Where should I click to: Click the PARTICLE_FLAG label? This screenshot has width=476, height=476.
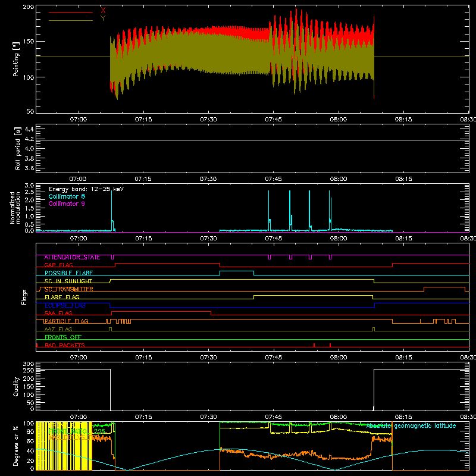pyautogui.click(x=67, y=321)
